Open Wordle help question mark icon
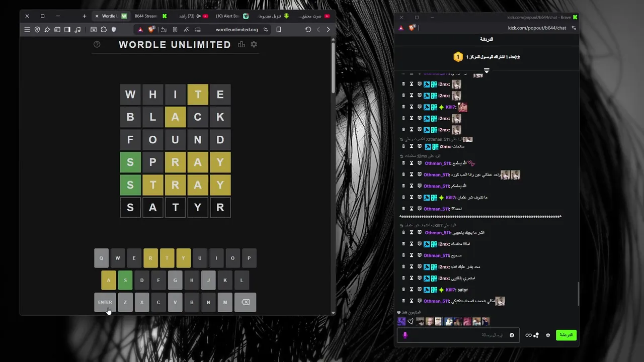Viewport: 644px width, 362px height. tap(97, 44)
